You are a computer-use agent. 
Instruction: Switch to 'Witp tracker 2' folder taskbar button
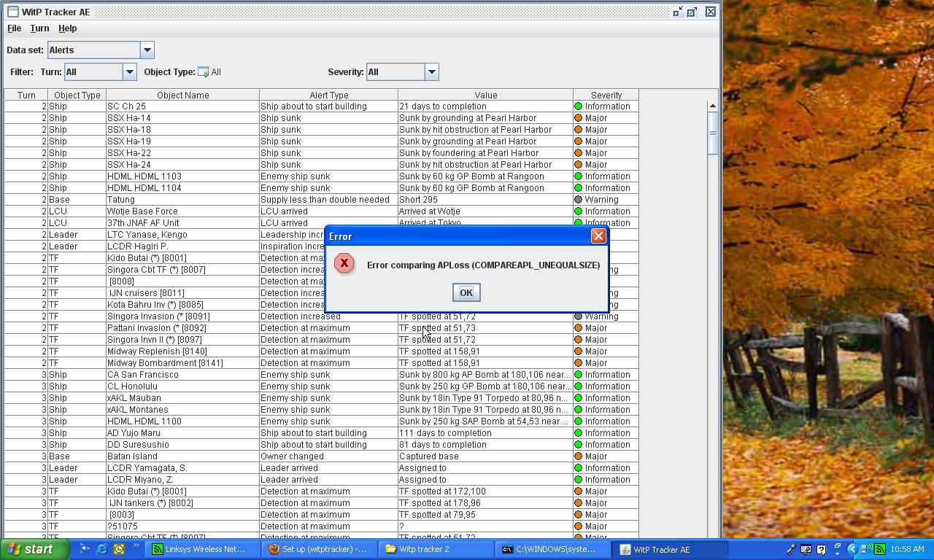point(436,550)
